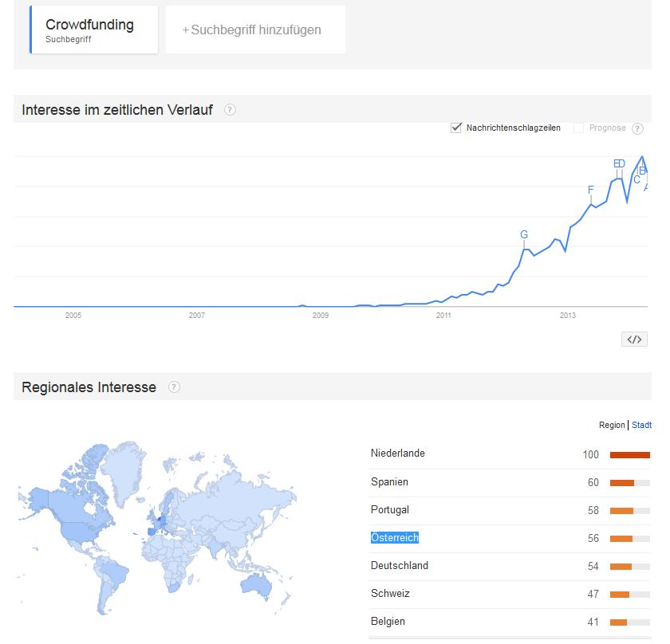Click news marker C on the chart
Image resolution: width=670 pixels, height=644 pixels.
[636, 180]
